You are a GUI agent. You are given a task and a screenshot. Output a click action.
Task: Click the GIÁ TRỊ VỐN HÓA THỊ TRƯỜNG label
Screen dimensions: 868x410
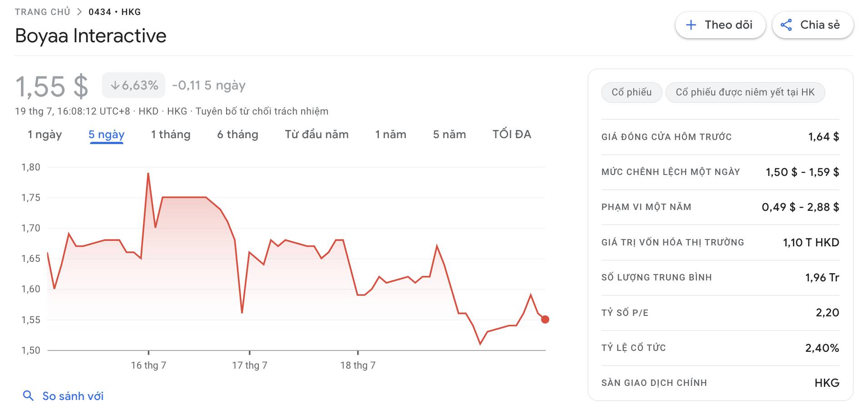tap(673, 242)
